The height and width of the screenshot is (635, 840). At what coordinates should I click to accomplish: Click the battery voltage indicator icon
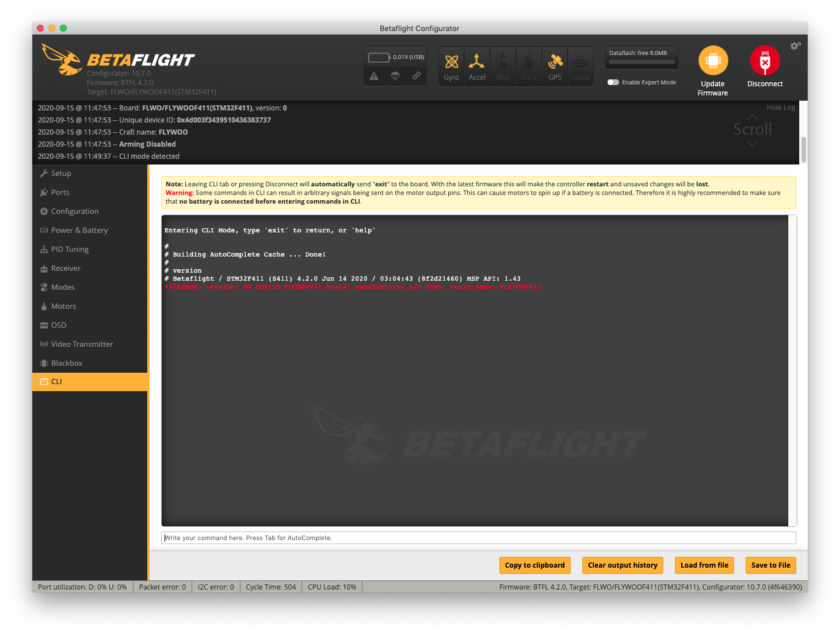point(379,58)
